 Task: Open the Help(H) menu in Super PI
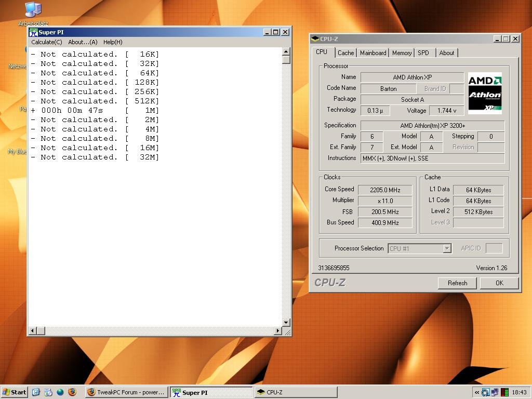(x=113, y=42)
